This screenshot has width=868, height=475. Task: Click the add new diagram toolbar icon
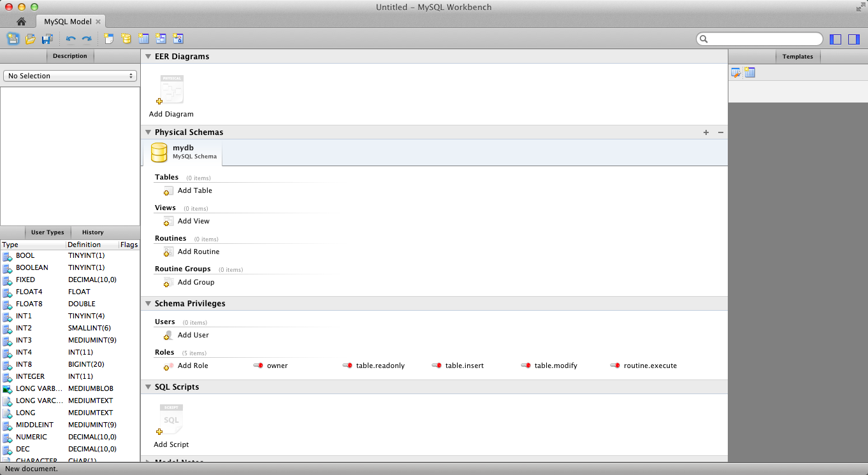pyautogui.click(x=109, y=39)
